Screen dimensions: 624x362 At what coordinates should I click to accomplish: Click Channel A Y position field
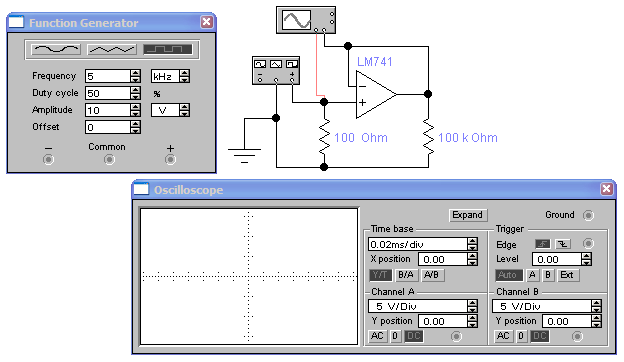[x=443, y=321]
